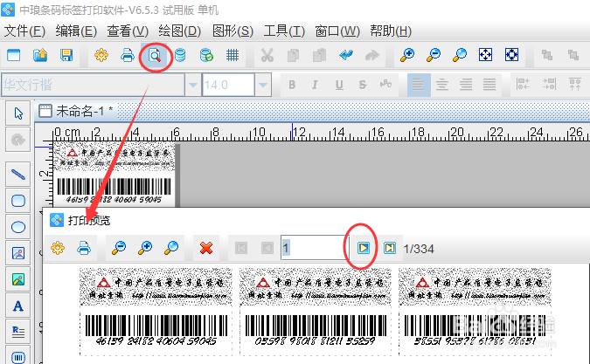Click the font name field showing 华文行楷

coord(93,85)
